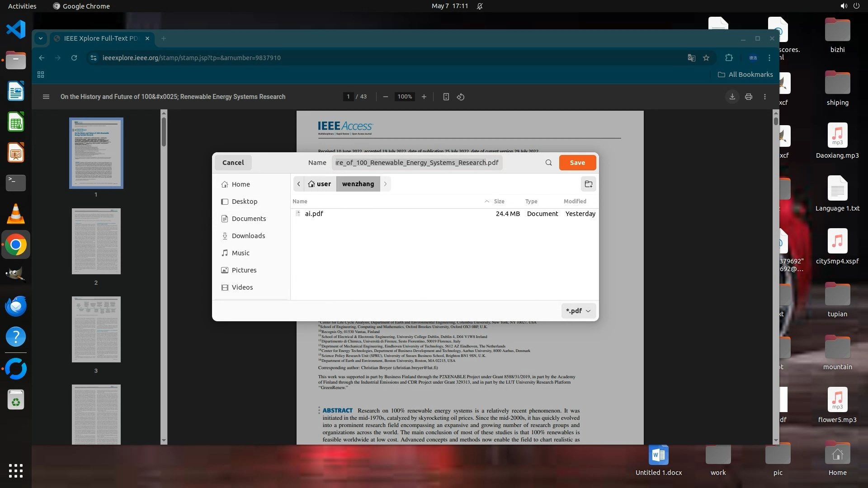Cancel the save dialog

[233, 163]
